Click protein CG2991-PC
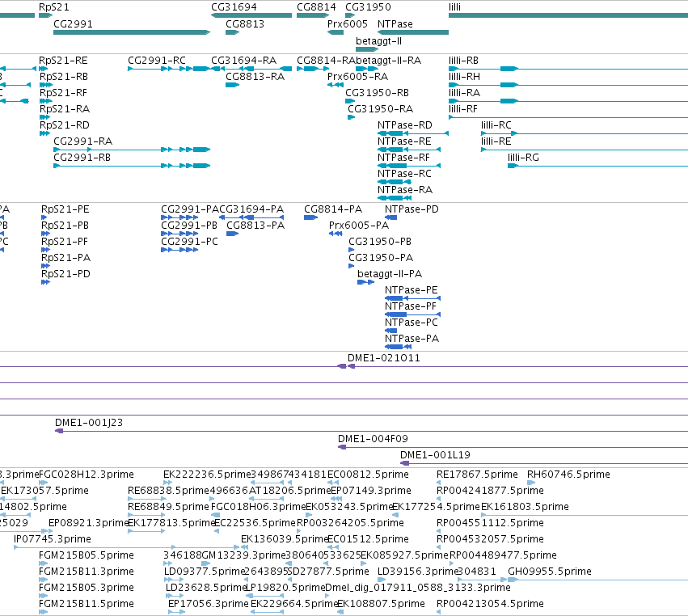This screenshot has width=688, height=616. [x=179, y=250]
